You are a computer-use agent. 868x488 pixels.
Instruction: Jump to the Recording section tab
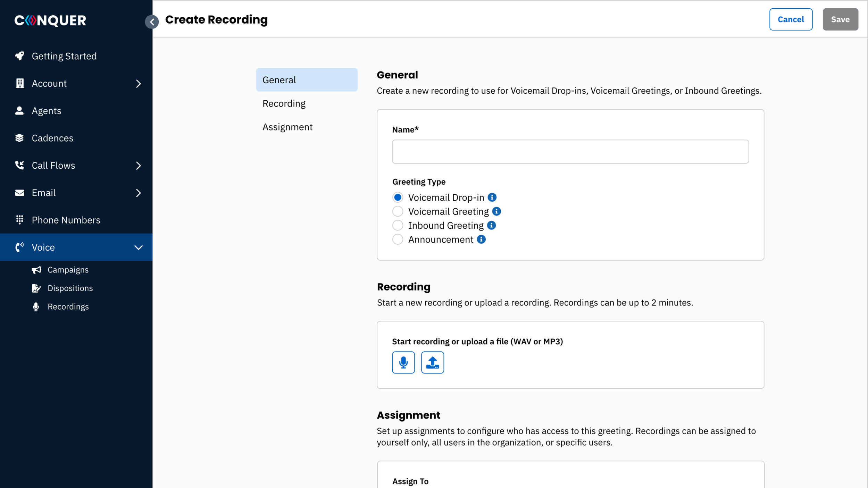click(x=284, y=103)
